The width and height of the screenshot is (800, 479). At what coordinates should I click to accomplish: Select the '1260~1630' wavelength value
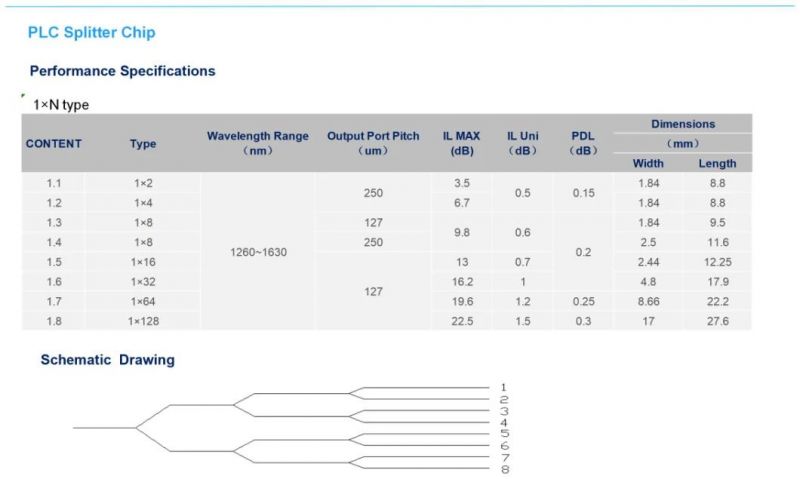tap(258, 253)
